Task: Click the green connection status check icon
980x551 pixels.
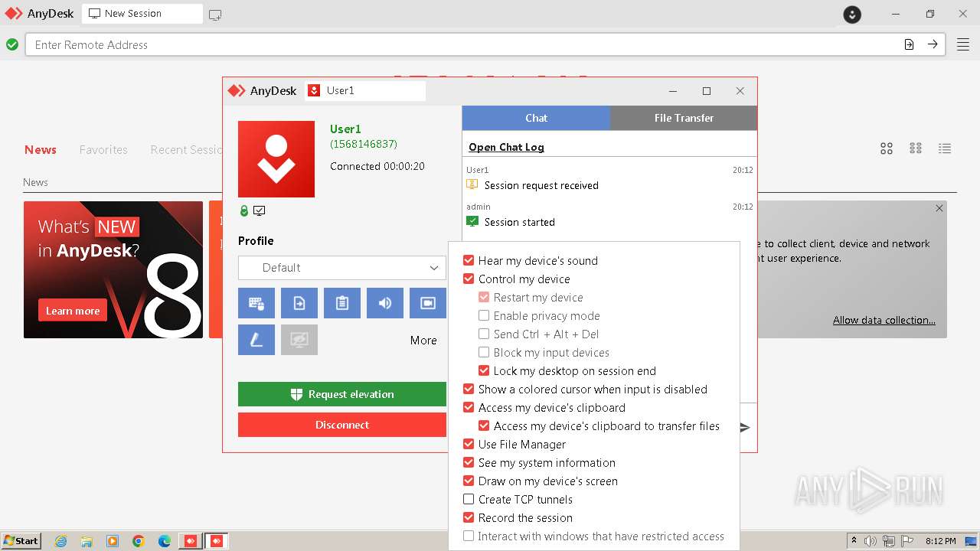Action: point(12,44)
